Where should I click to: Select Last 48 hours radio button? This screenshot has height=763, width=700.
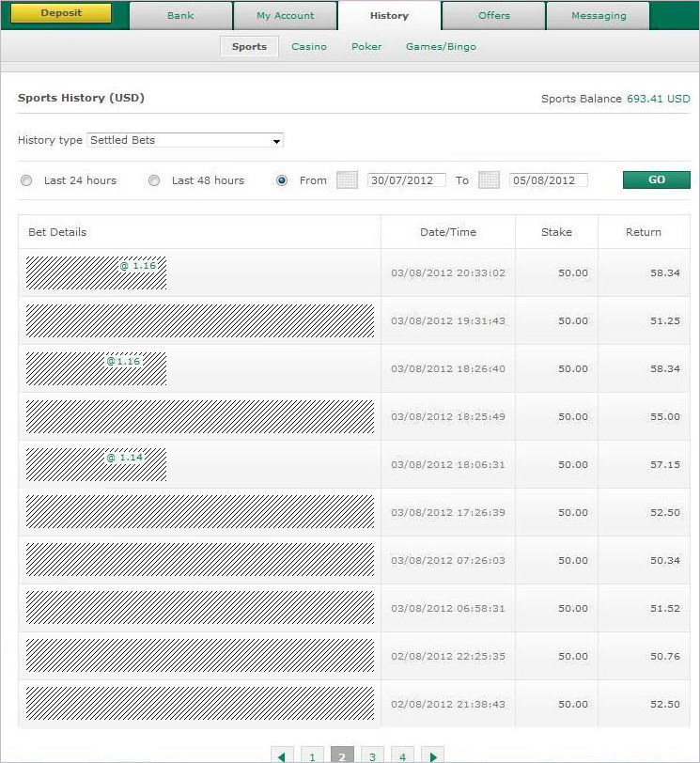click(x=154, y=180)
